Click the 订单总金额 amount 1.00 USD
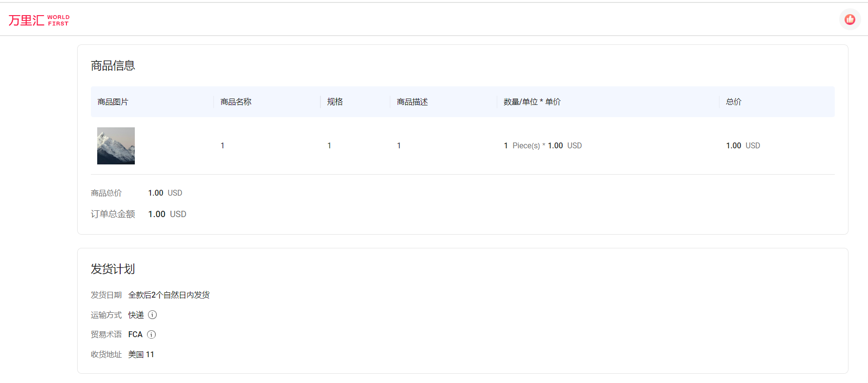 coord(167,214)
